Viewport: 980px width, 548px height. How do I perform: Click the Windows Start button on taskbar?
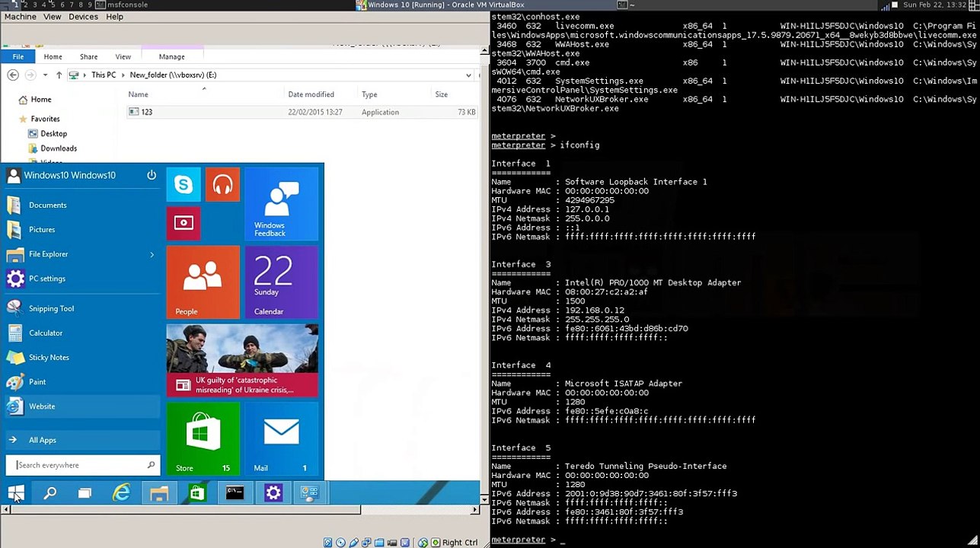click(16, 493)
